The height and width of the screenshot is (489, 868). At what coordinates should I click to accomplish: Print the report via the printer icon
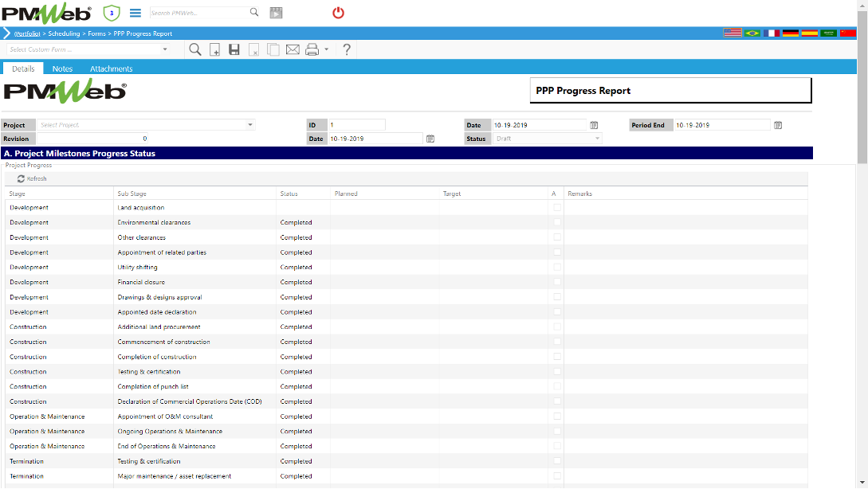click(311, 49)
